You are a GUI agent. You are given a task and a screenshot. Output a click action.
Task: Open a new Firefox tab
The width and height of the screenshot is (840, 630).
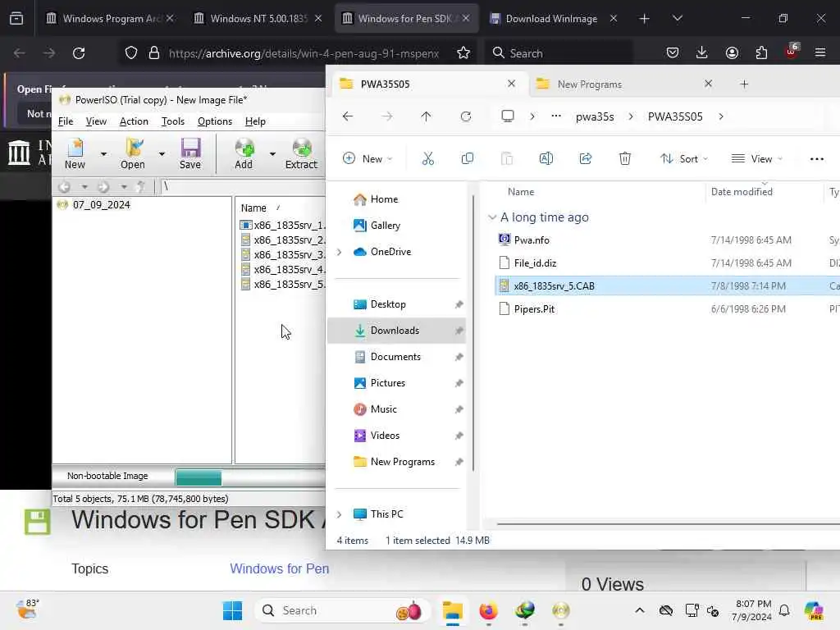tap(644, 18)
